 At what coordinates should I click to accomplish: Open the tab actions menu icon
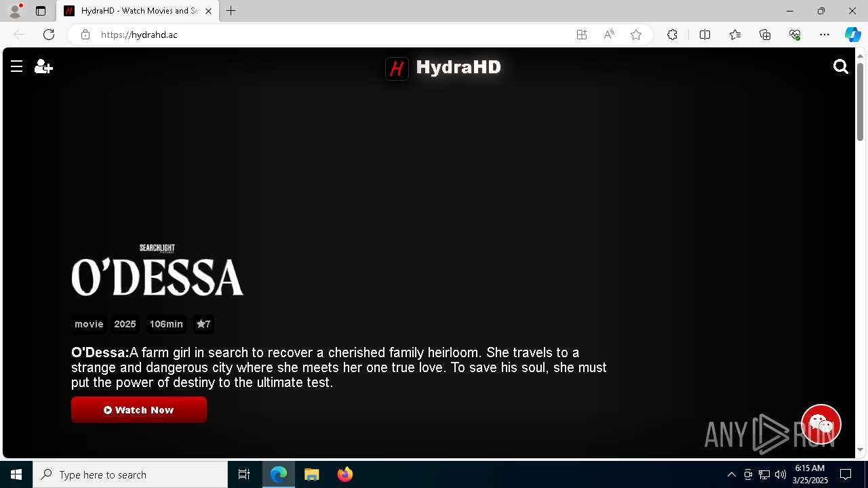(41, 11)
